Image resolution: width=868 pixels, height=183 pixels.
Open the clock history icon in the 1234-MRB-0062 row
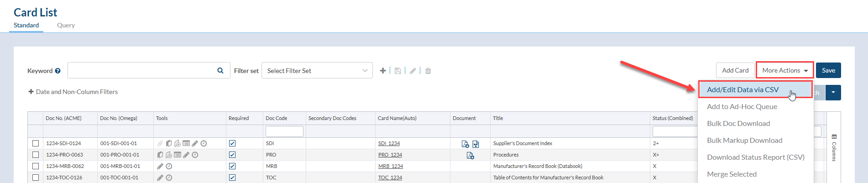(169, 166)
